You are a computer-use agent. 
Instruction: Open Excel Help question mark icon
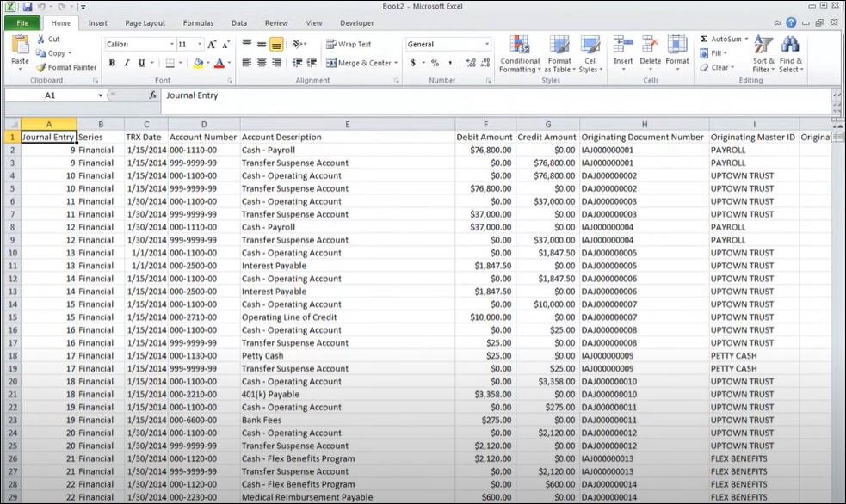(791, 23)
